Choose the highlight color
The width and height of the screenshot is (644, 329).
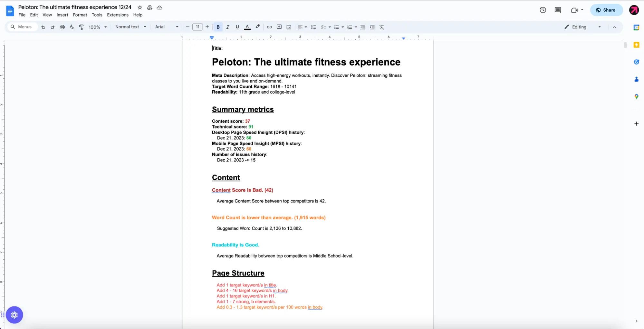click(x=257, y=27)
